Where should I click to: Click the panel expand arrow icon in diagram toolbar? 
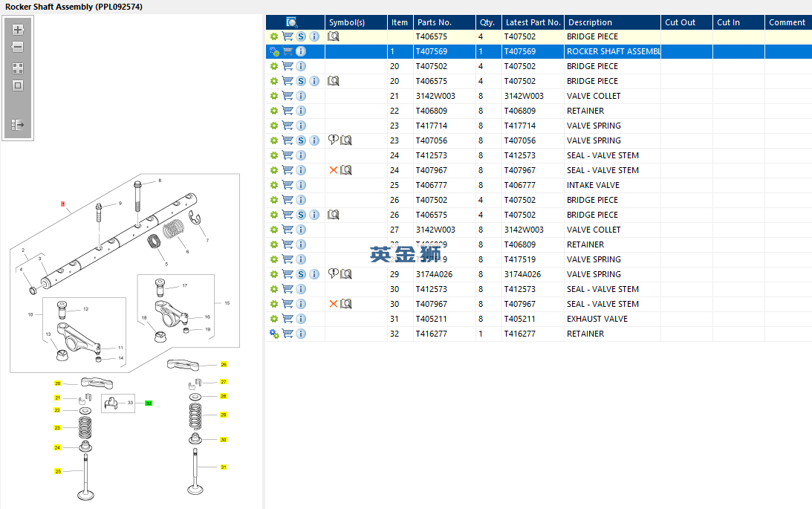point(18,125)
